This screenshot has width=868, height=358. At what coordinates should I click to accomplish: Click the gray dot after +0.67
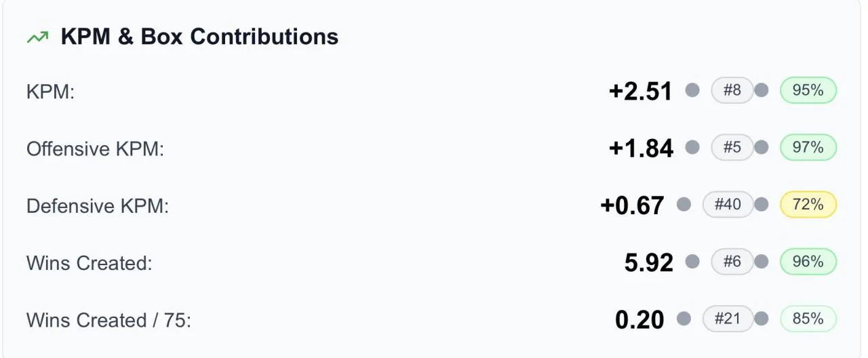(x=684, y=204)
